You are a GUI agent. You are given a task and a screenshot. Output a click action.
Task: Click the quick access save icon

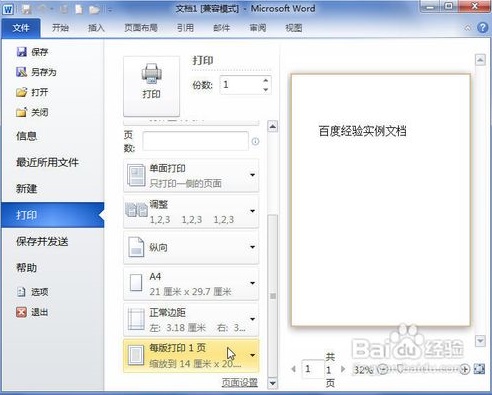click(26, 9)
